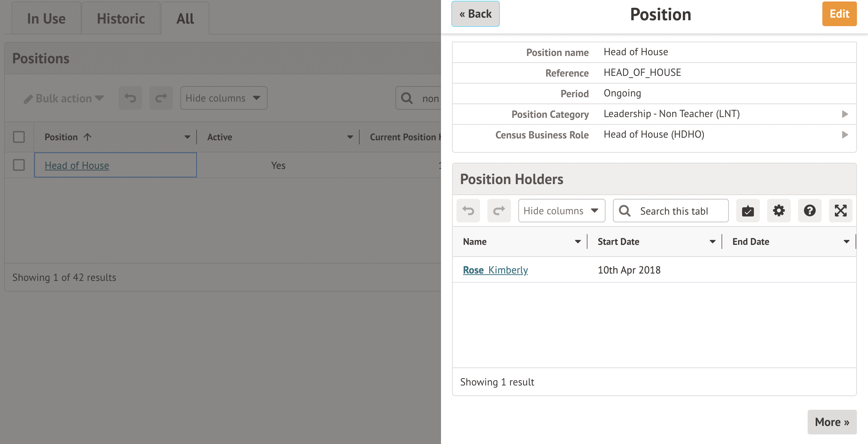Open the table settings gear icon
Viewport: 868px width, 444px height.
coord(779,211)
